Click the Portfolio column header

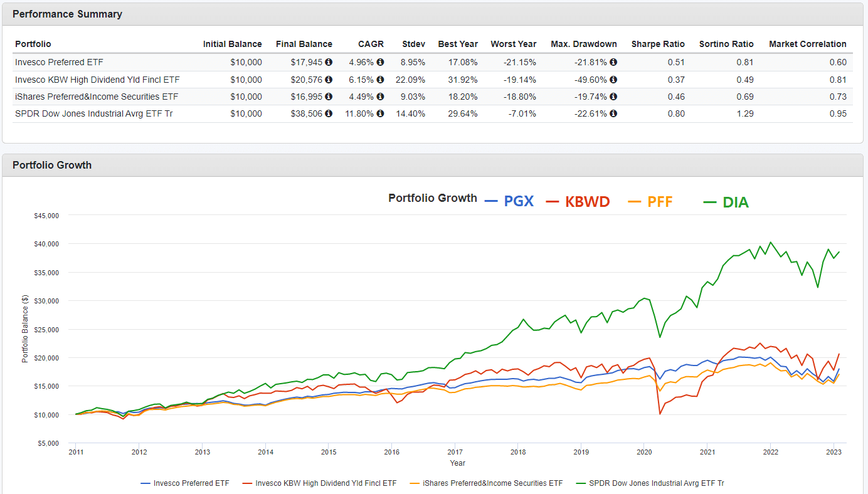[x=33, y=44]
